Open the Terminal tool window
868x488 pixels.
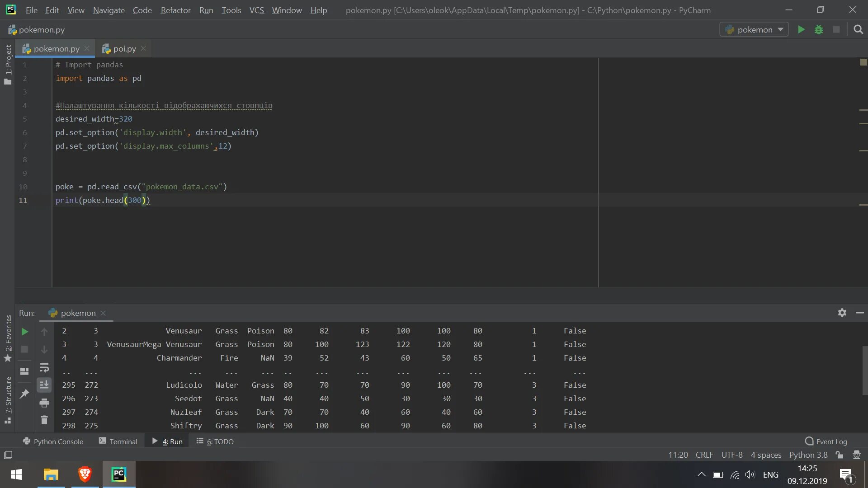(x=118, y=441)
